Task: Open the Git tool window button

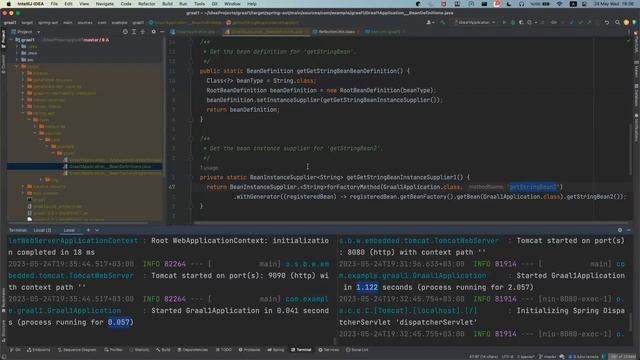Action: (x=15, y=350)
